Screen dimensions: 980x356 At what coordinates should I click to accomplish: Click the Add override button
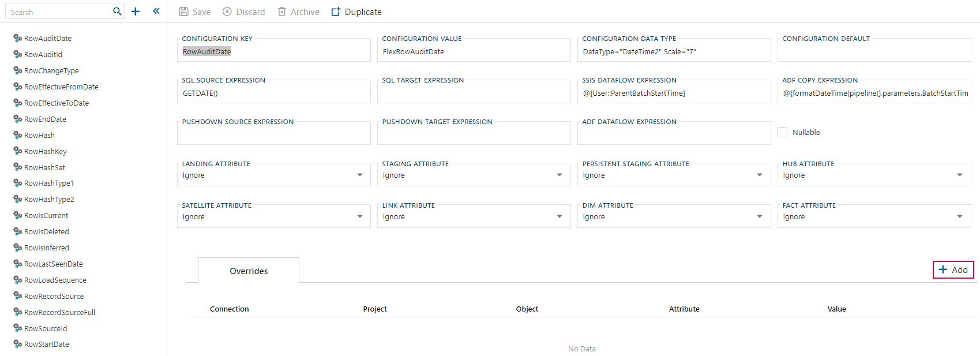pos(953,269)
